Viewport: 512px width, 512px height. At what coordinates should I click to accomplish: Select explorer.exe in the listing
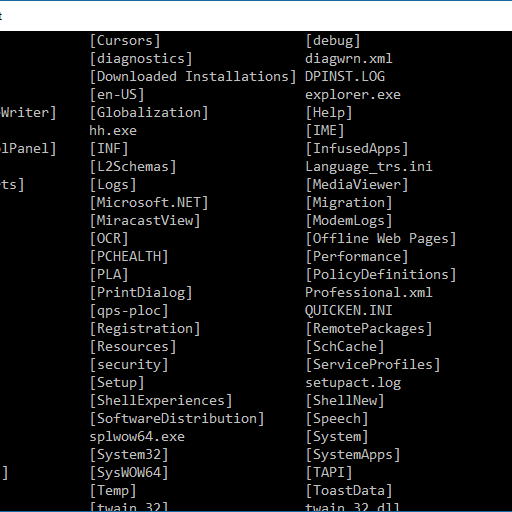[x=353, y=95]
